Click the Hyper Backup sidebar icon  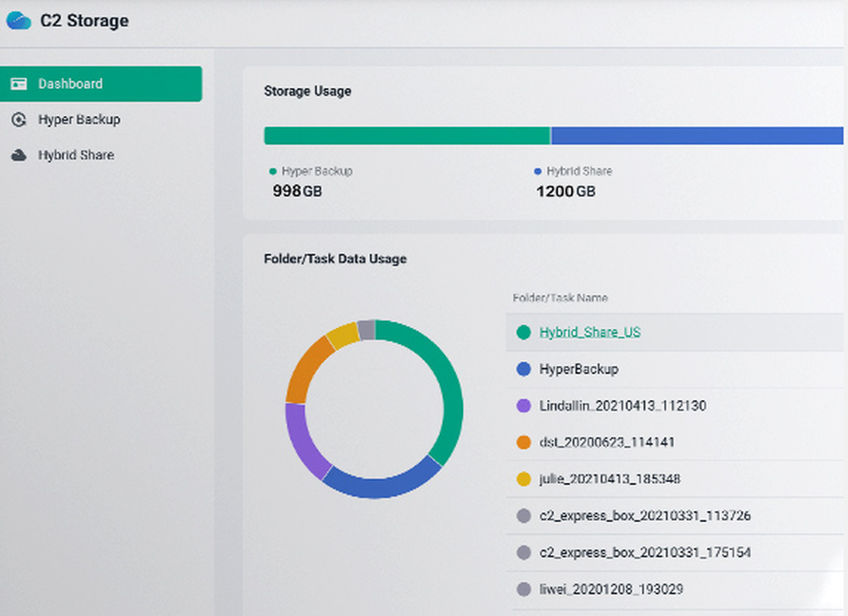click(x=19, y=119)
